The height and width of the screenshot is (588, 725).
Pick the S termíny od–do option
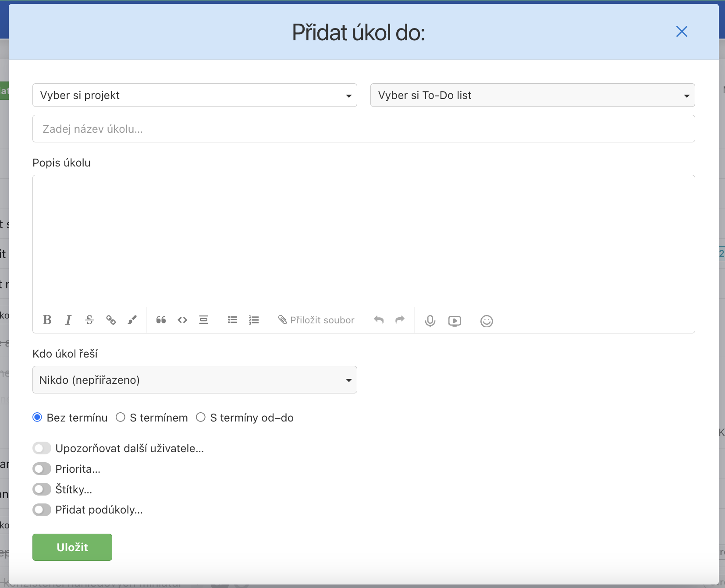tap(201, 418)
